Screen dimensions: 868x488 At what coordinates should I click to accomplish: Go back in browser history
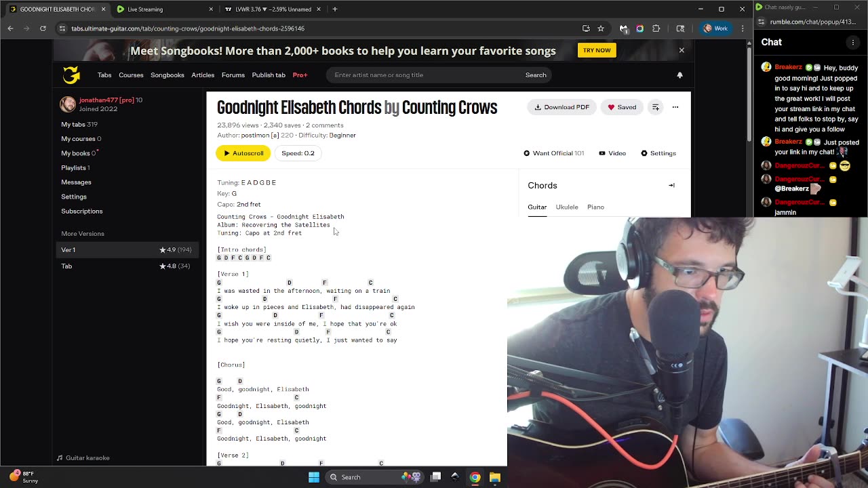[10, 28]
